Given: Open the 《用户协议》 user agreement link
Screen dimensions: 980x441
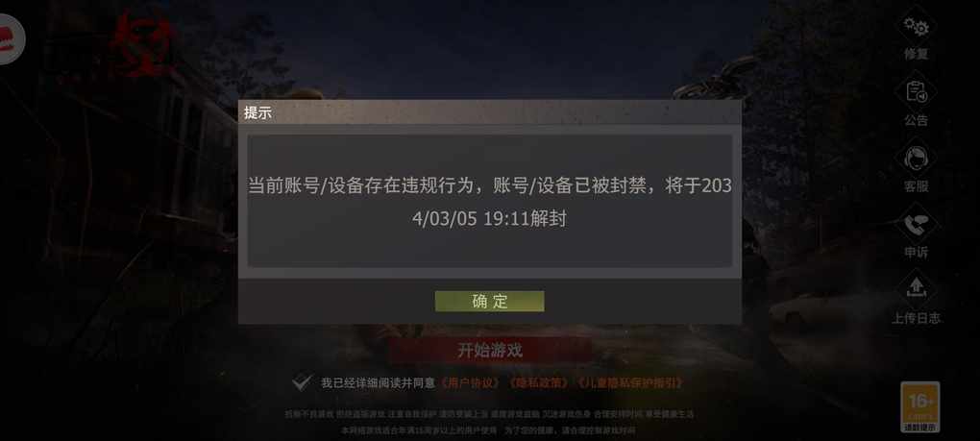Looking at the screenshot, I should pyautogui.click(x=471, y=383).
